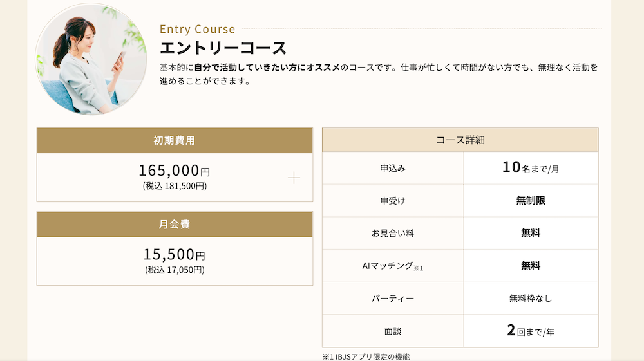Click the お見合い料 row label
The image size is (644, 361).
coord(393,233)
